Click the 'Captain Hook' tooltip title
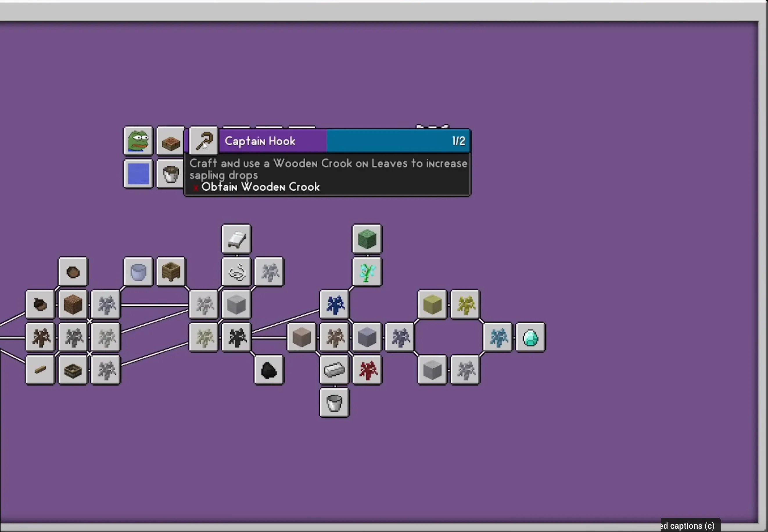The image size is (768, 532). coord(260,141)
